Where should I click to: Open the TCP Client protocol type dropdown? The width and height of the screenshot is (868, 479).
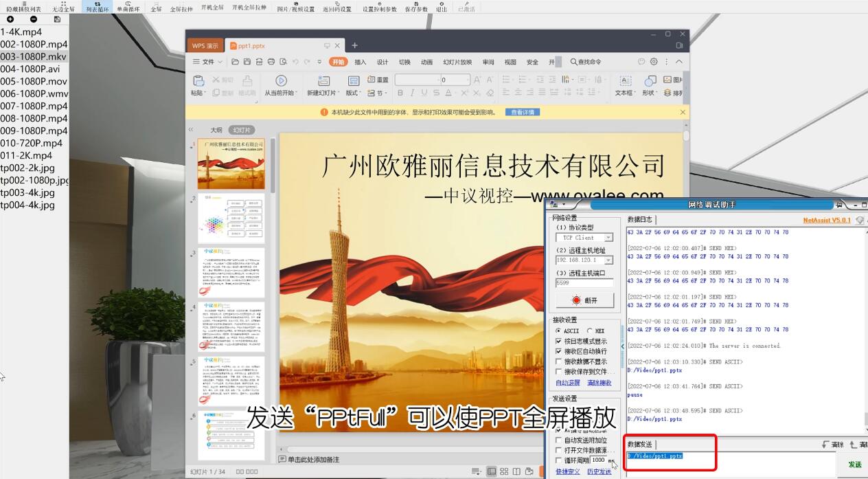pos(608,238)
